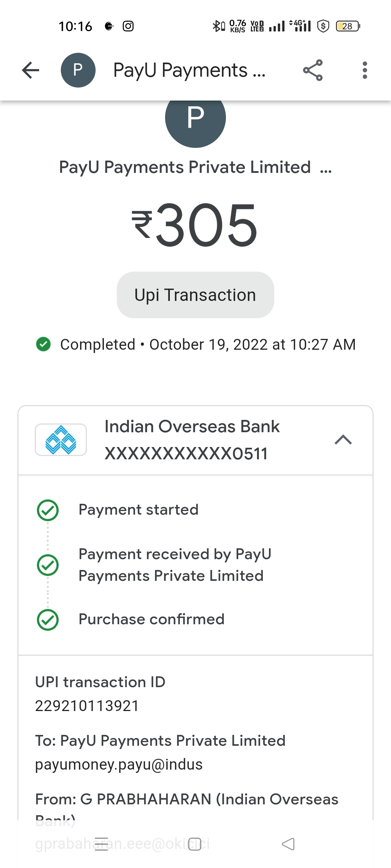
Task: Tap the green Completed status checkmark
Action: click(x=43, y=344)
